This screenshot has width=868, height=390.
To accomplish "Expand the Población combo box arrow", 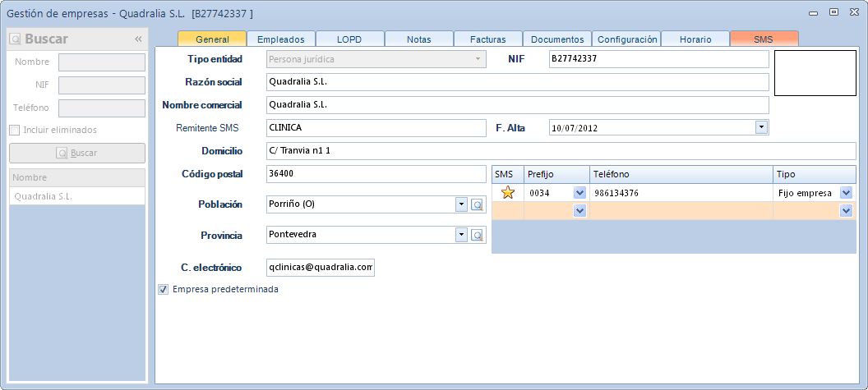I will pyautogui.click(x=461, y=204).
